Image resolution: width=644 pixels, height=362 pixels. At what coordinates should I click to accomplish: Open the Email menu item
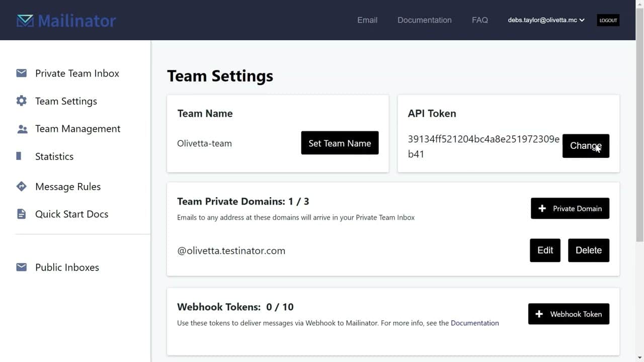367,20
